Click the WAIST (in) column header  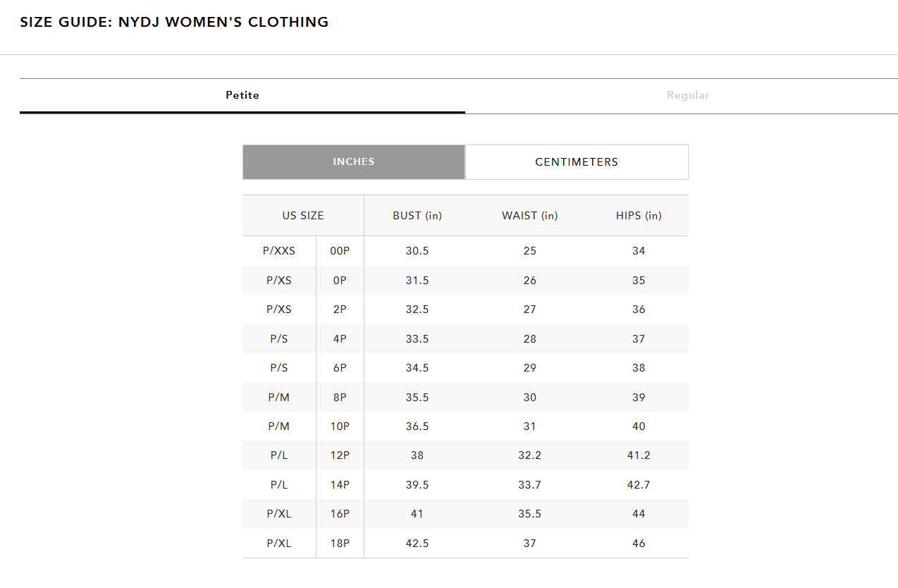529,216
